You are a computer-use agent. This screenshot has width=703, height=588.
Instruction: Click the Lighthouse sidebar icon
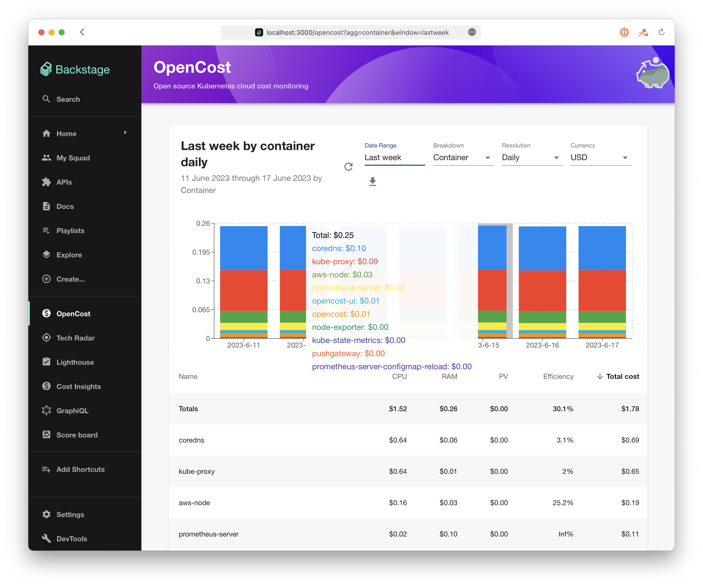46,362
